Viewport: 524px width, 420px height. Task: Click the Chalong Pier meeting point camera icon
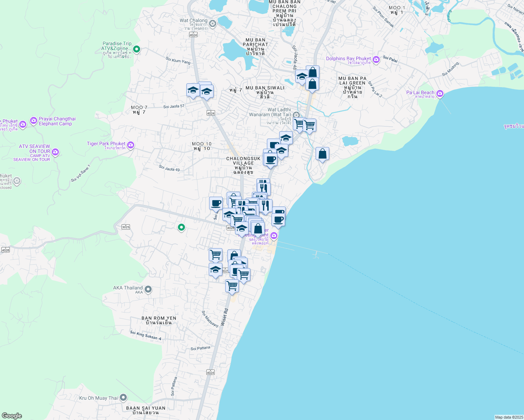(274, 236)
